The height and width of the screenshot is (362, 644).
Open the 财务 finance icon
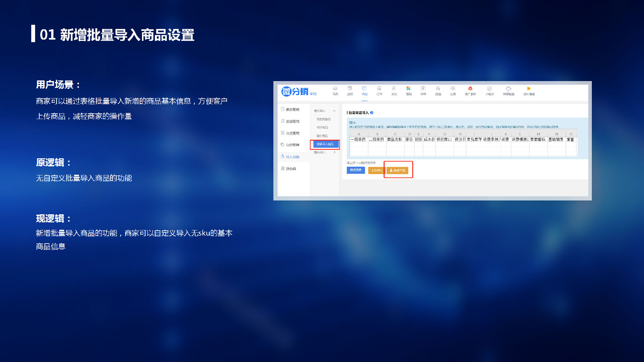pyautogui.click(x=423, y=88)
